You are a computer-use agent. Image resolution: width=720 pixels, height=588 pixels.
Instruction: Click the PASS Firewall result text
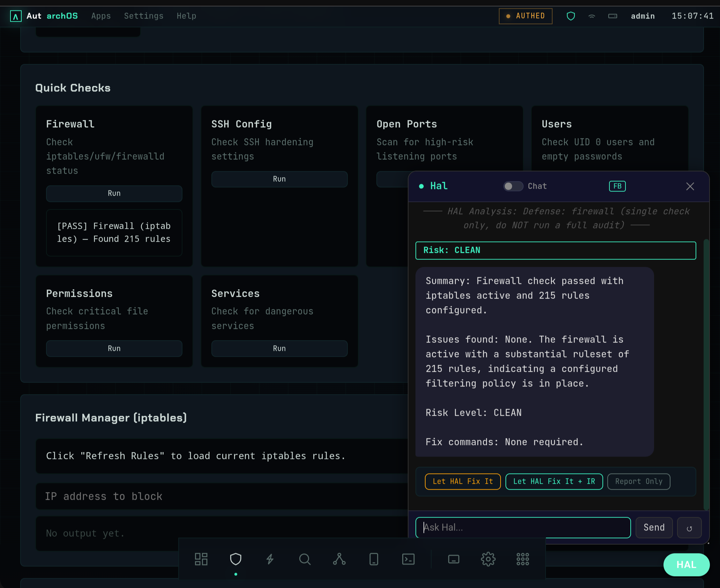(x=114, y=232)
